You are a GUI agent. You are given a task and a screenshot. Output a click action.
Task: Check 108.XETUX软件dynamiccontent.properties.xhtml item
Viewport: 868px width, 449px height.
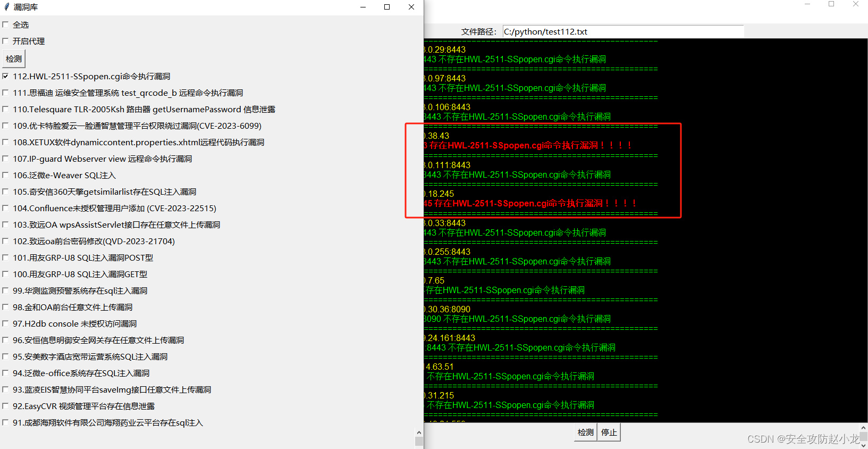pyautogui.click(x=5, y=142)
